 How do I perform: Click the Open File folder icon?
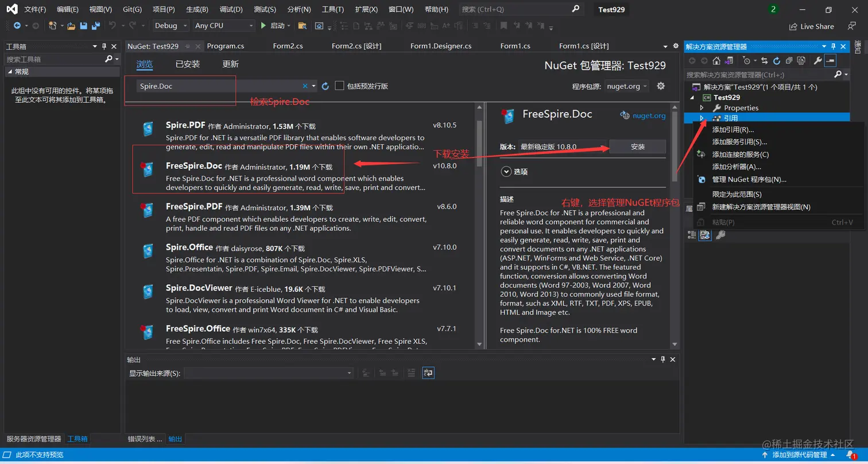pos(71,26)
